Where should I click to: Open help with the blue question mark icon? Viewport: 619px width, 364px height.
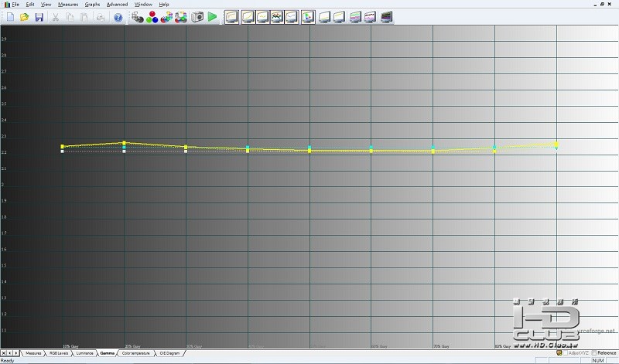click(118, 17)
